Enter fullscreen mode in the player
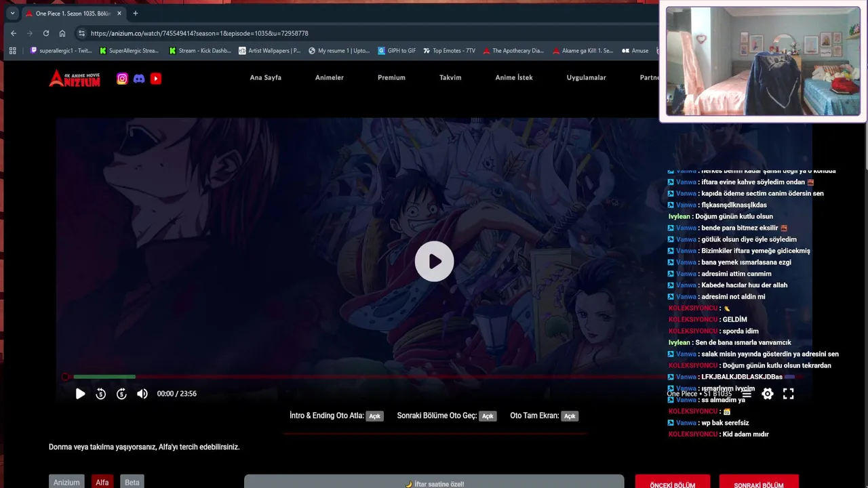868x488 pixels. point(789,394)
